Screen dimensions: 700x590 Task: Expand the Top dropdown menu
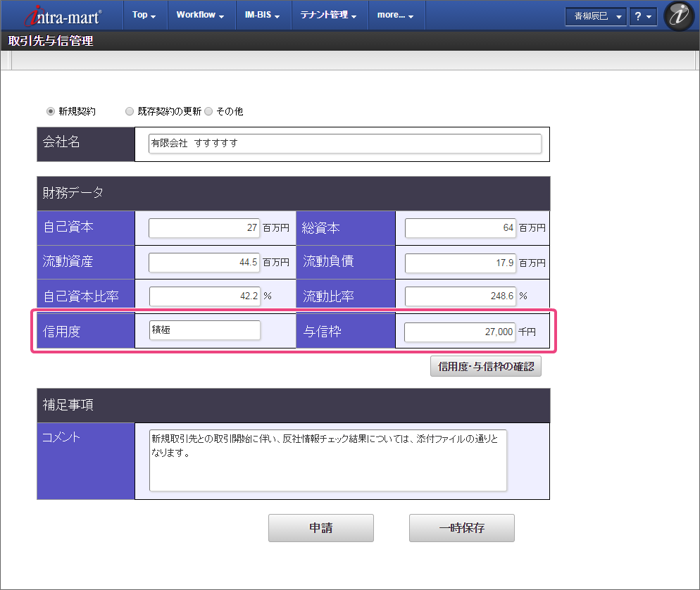144,15
